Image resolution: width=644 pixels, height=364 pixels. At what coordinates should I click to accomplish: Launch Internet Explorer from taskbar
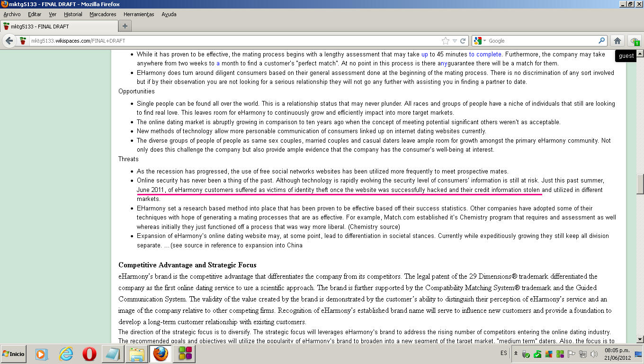tap(66, 354)
